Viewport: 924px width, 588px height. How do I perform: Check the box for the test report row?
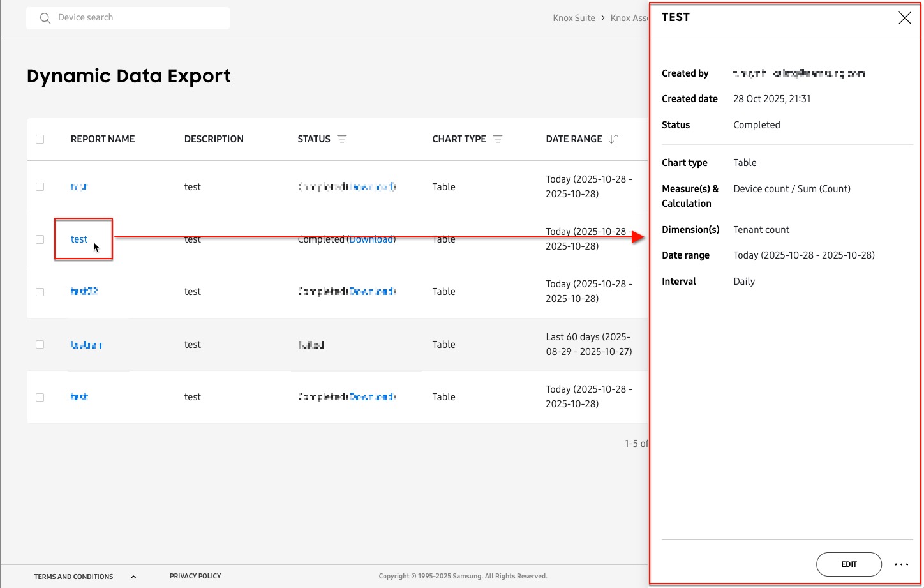click(x=40, y=239)
